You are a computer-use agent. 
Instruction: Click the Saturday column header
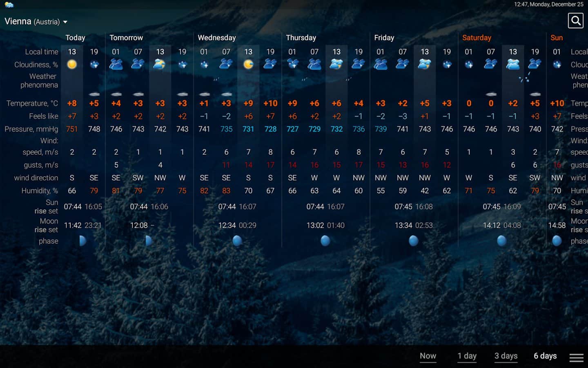tap(477, 38)
